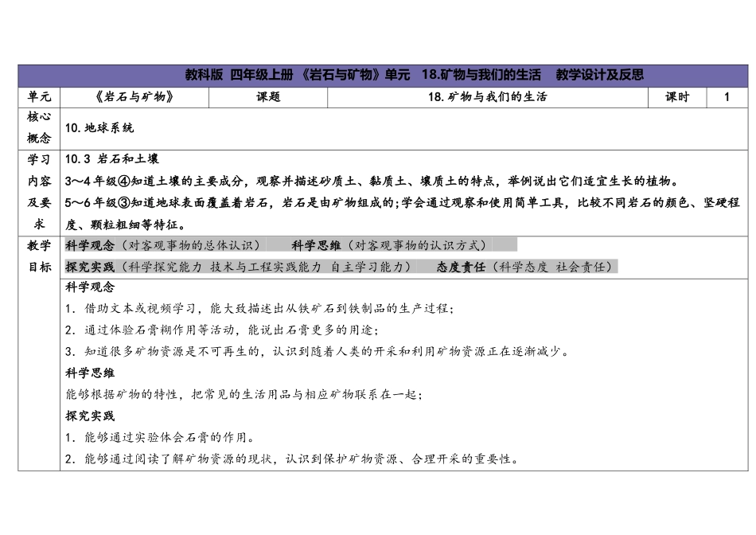Click the bold subheading 科学观念 below highlights
Image resolution: width=756 pixels, height=535 pixels.
tap(90, 287)
